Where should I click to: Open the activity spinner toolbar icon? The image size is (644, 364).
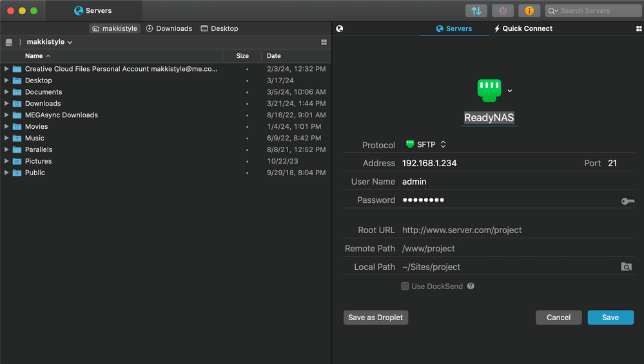tap(502, 11)
